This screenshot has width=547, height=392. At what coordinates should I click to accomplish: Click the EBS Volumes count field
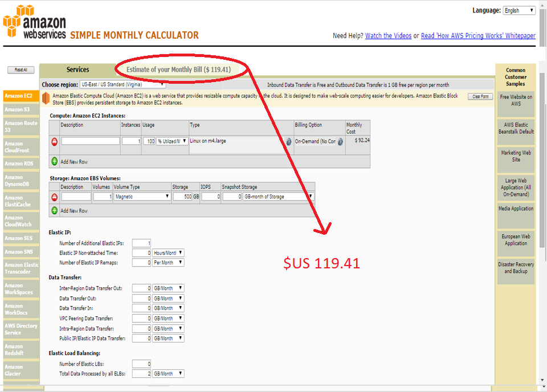pyautogui.click(x=103, y=197)
